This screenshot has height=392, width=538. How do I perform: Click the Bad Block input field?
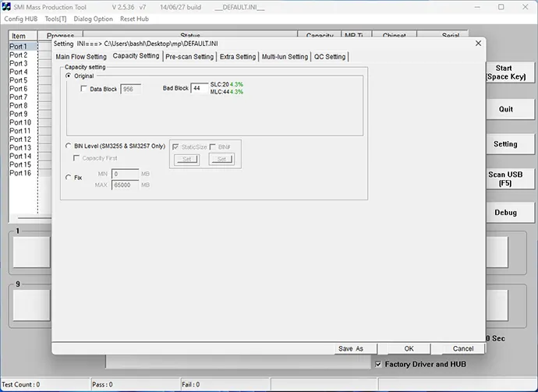tap(199, 89)
